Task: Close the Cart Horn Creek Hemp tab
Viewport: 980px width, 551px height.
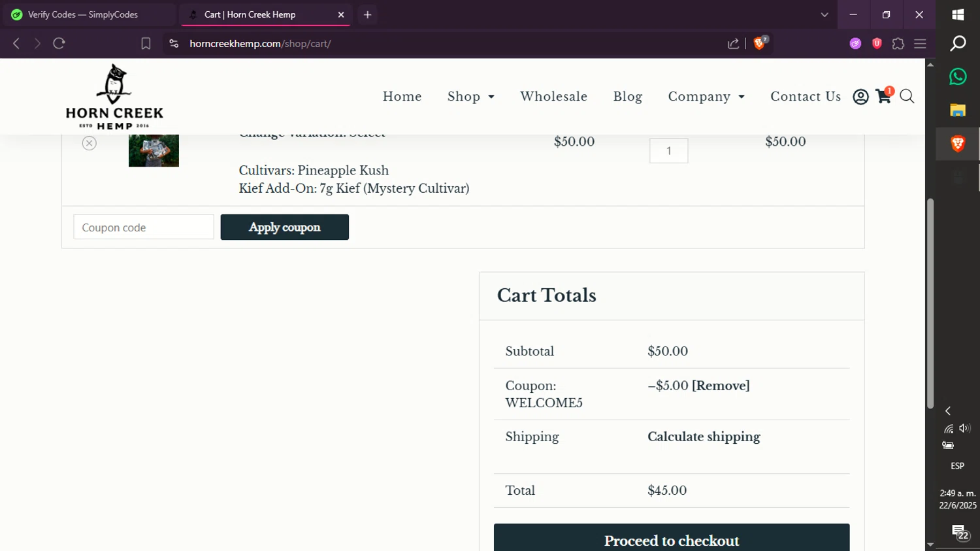Action: (x=340, y=14)
